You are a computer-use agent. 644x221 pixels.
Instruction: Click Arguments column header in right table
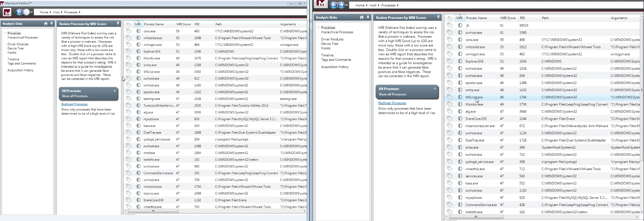pyautogui.click(x=625, y=18)
